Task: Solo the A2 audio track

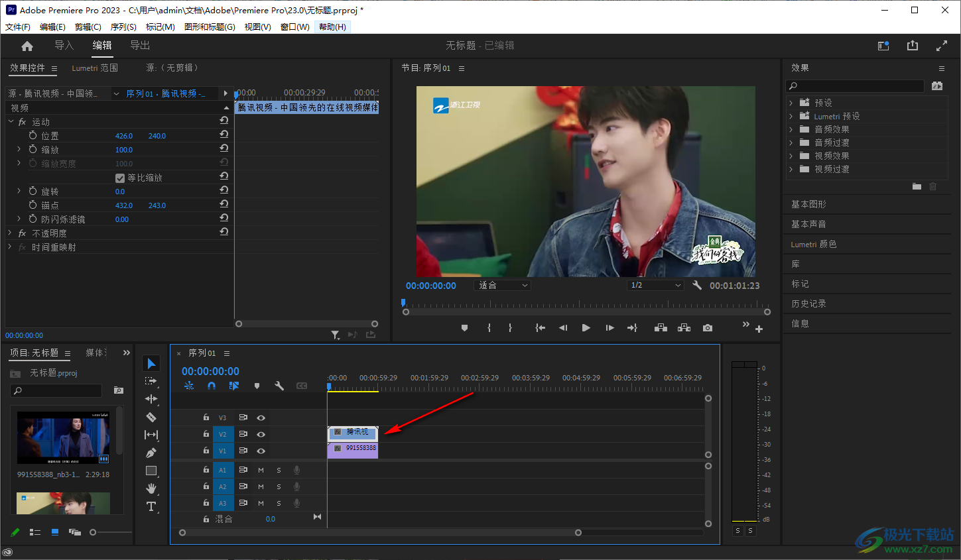Action: pos(279,486)
